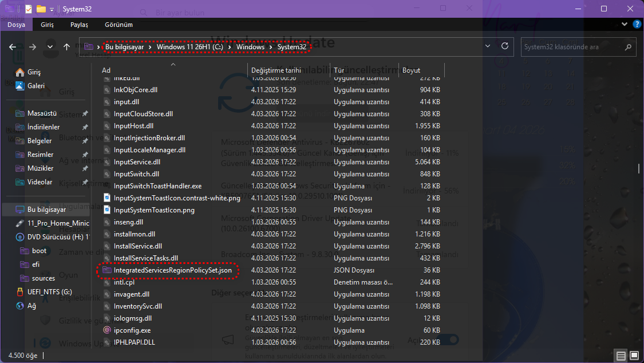
Task: Switch to large icons view layout
Action: tap(634, 356)
